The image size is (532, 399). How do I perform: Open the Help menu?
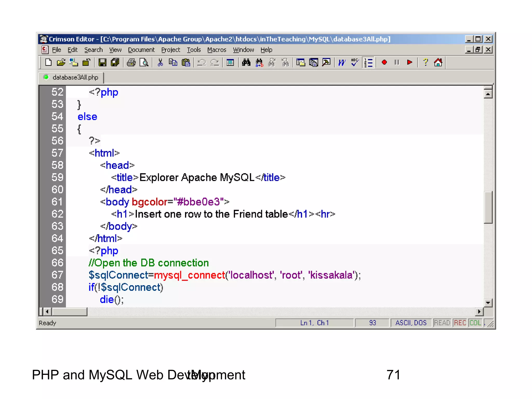(266, 50)
